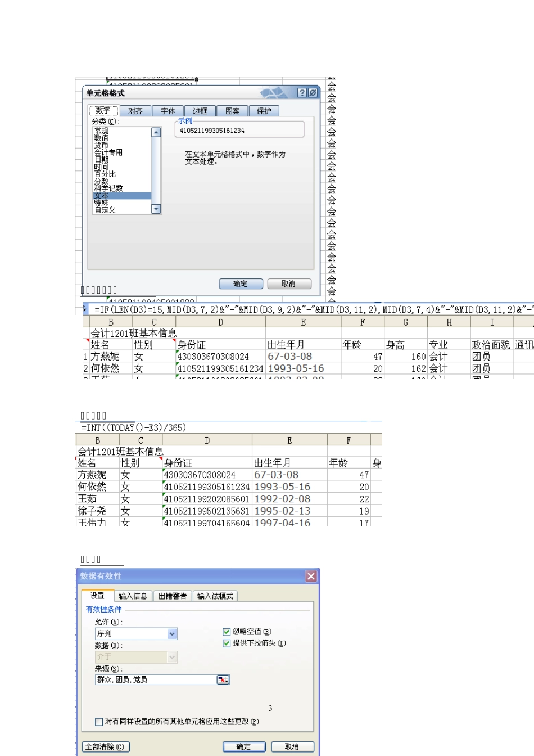Toggle the 忽略空值 checkbox
The width and height of the screenshot is (534, 756).
click(x=227, y=632)
